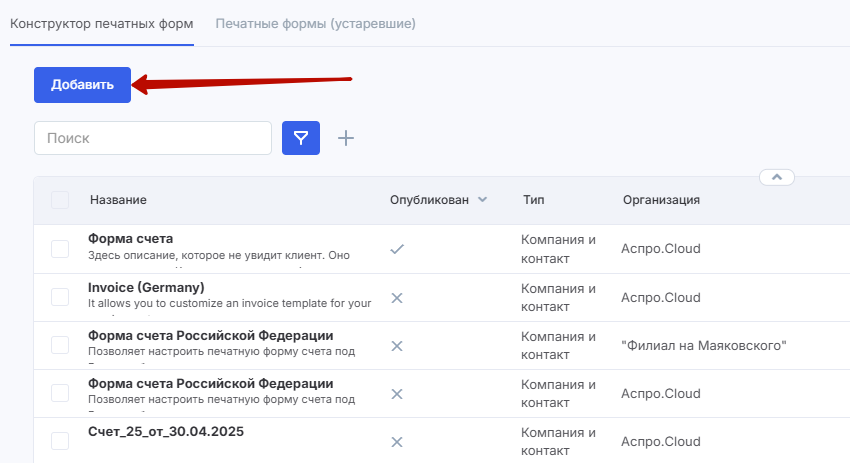Select the Invoice (Germany) row checkbox
Image resolution: width=850 pixels, height=463 pixels.
click(60, 297)
